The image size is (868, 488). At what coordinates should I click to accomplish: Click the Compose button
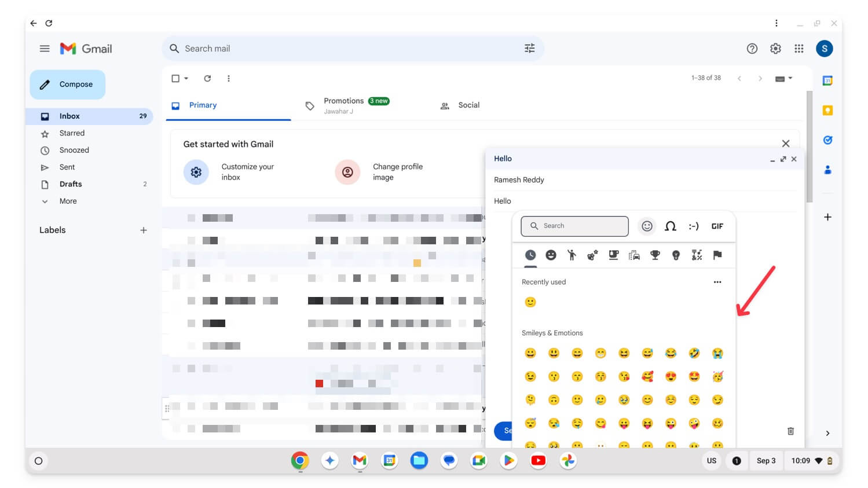[67, 84]
